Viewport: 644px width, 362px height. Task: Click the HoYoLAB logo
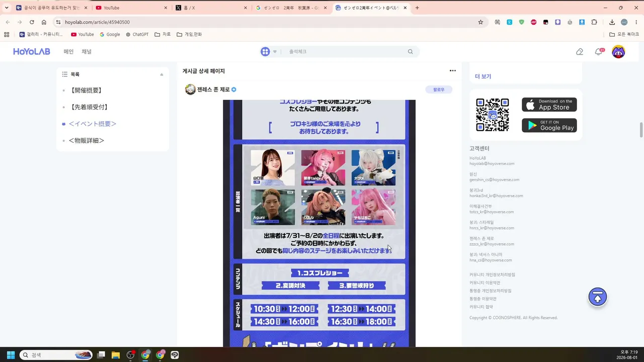[x=31, y=52]
